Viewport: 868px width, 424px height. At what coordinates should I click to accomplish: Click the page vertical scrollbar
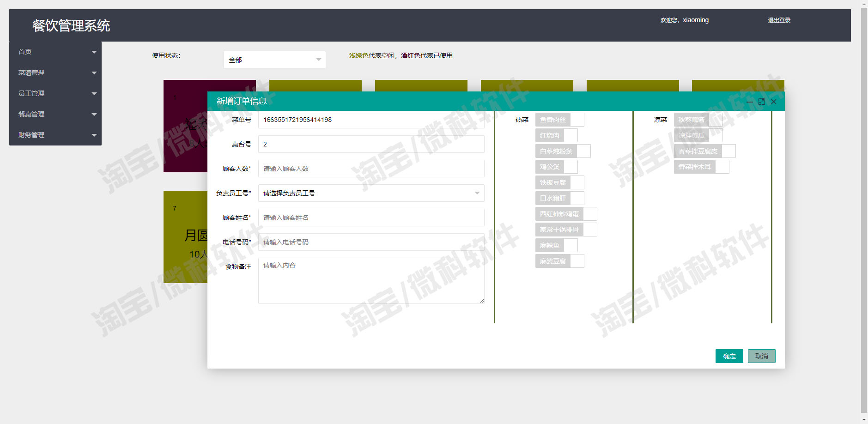click(x=864, y=210)
